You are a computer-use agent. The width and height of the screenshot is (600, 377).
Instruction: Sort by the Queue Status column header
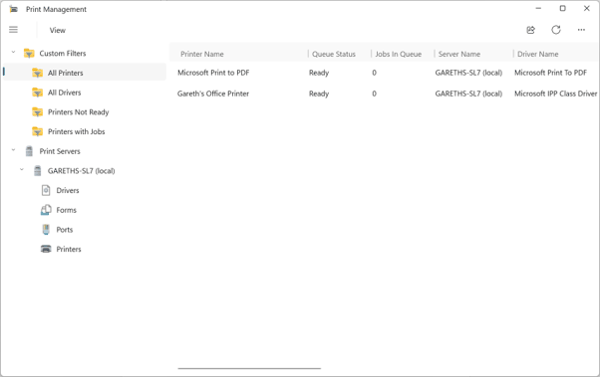334,54
